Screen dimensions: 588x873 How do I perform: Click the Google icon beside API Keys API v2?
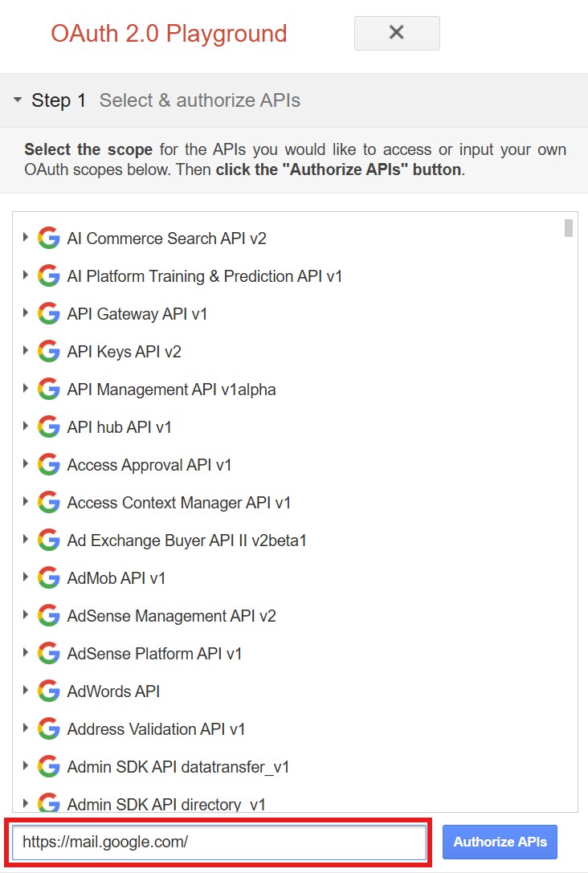tap(48, 351)
